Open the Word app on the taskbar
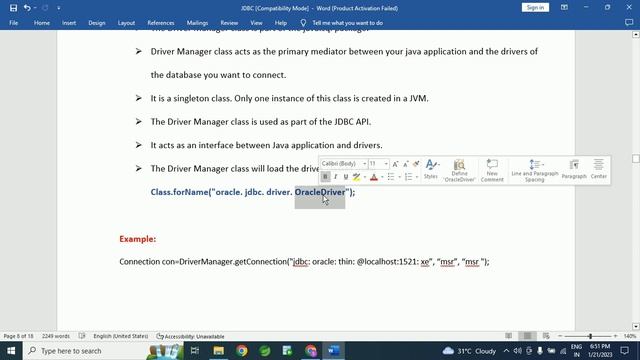Viewport: 640px width, 360px height. (333, 351)
